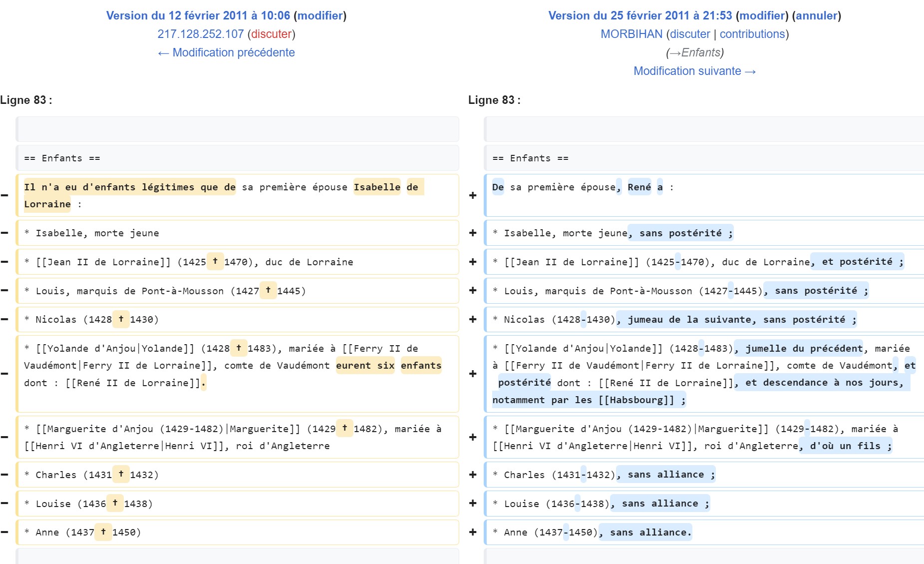This screenshot has width=924, height=564.
Task: Click the left 'Ligne 83' heading
Action: tap(26, 100)
